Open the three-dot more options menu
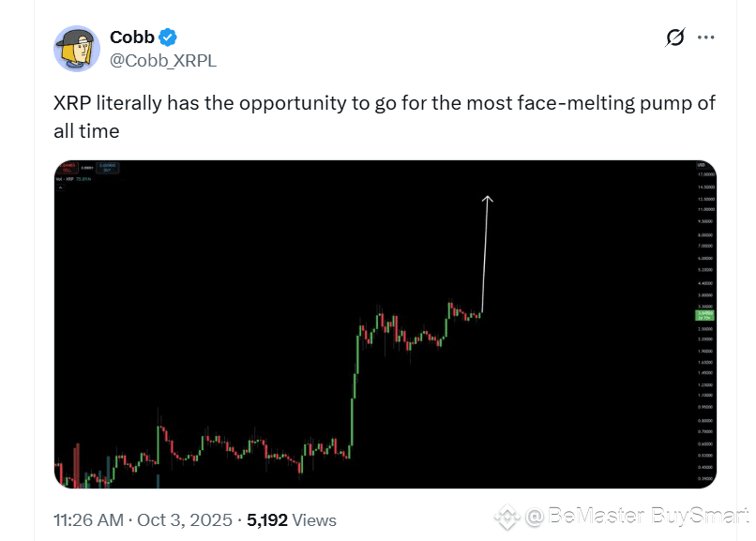 pos(706,38)
